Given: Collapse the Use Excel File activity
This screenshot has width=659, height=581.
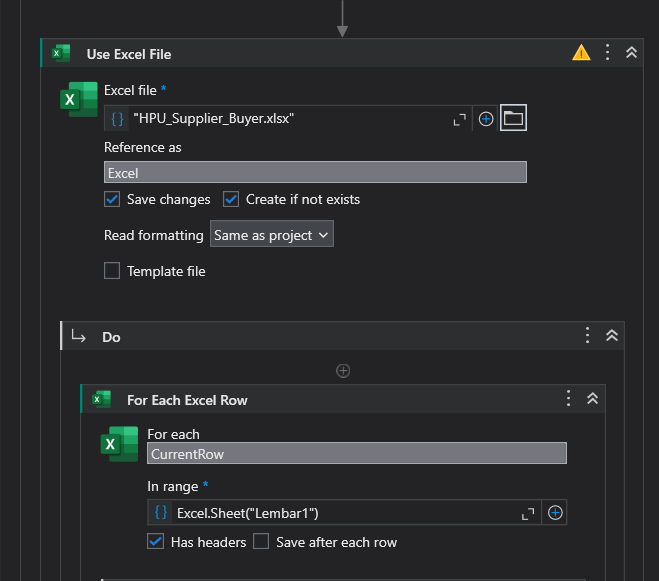Looking at the screenshot, I should click(x=631, y=53).
